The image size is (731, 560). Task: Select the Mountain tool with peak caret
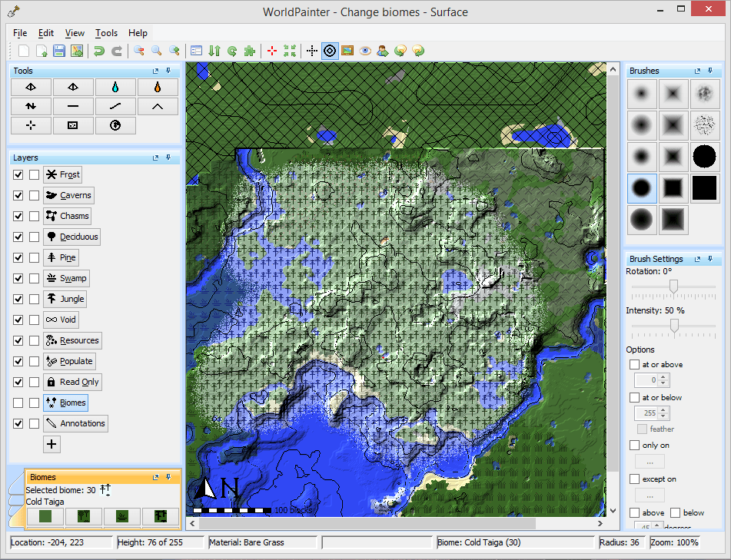pyautogui.click(x=158, y=106)
